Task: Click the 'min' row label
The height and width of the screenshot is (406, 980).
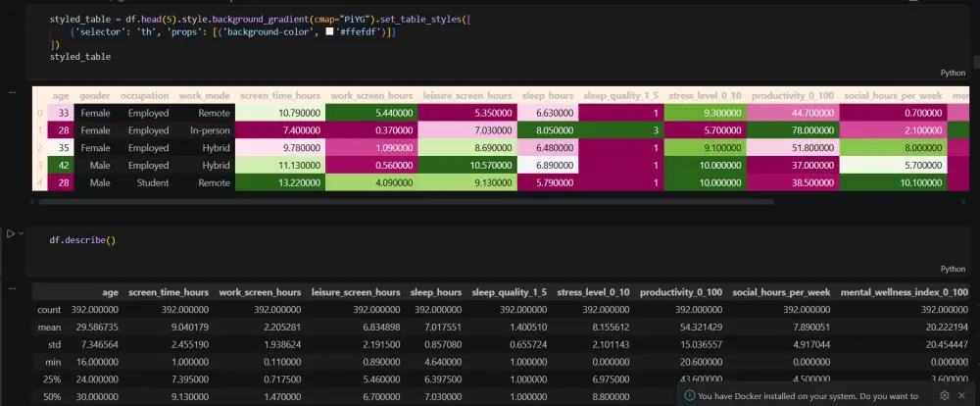Action: click(54, 362)
